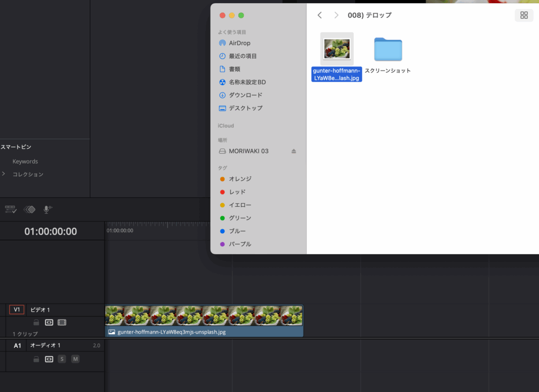Expand the コレクション smart bin
Viewport: 539px width, 392px height.
[x=4, y=174]
